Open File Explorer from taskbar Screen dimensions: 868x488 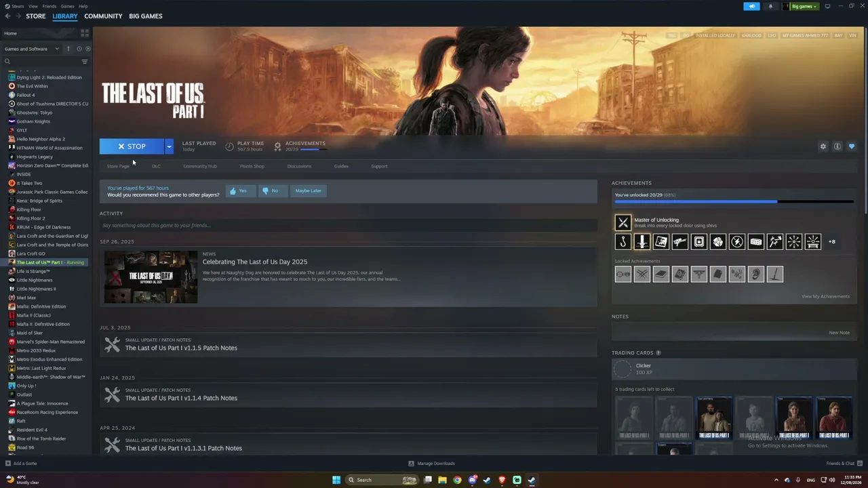442,480
